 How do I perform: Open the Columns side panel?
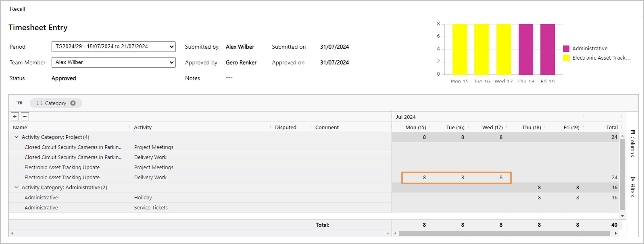click(632, 143)
